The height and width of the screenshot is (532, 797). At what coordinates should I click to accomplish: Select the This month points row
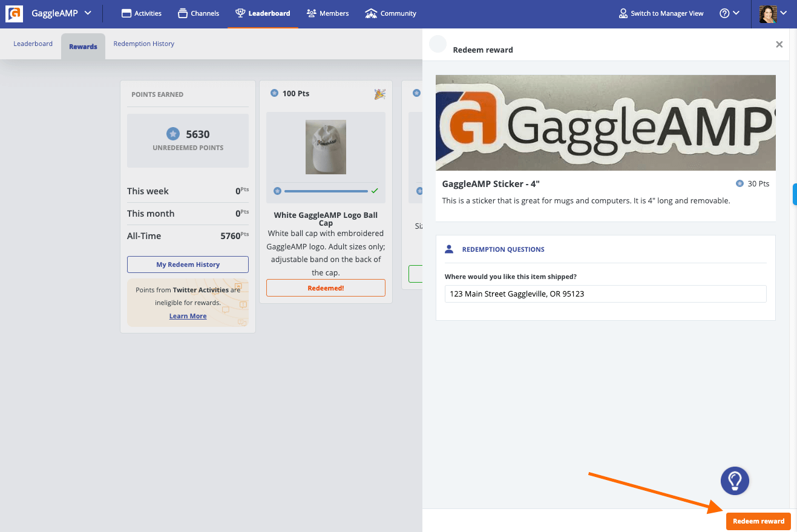click(188, 214)
